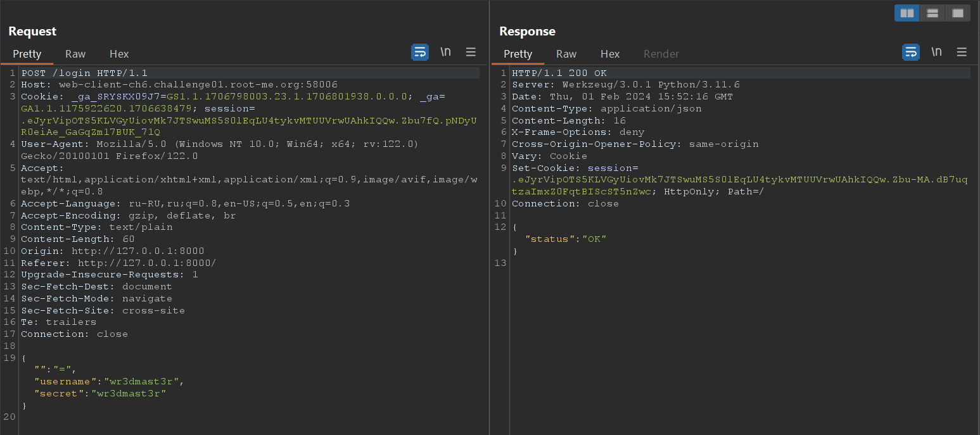Click the POST /login request line
The image size is (980, 435).
[84, 73]
